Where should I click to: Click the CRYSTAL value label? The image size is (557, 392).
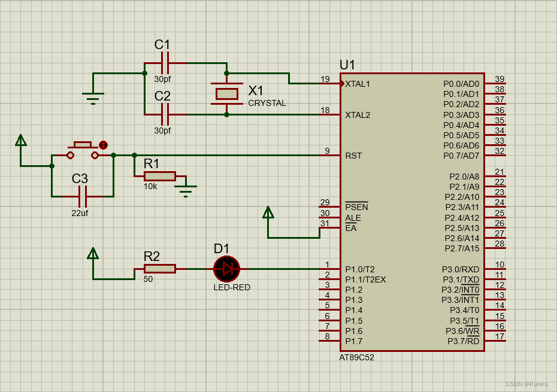click(267, 104)
